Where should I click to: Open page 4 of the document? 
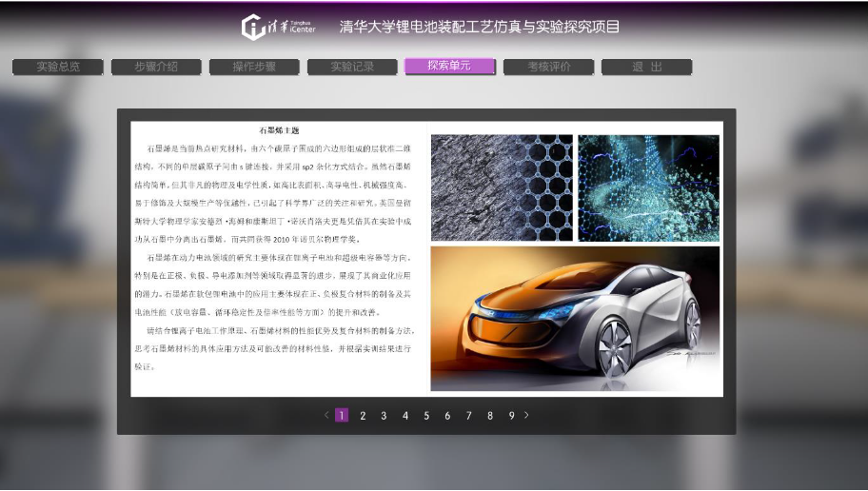point(405,416)
